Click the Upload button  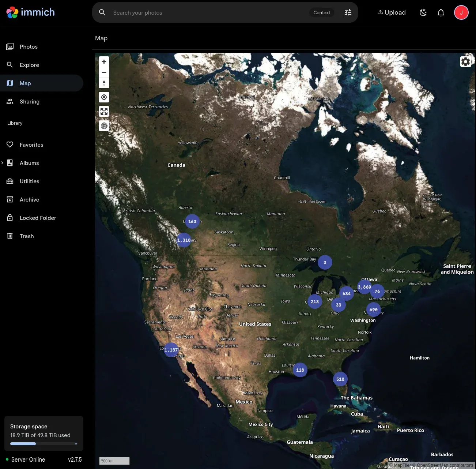click(x=392, y=12)
